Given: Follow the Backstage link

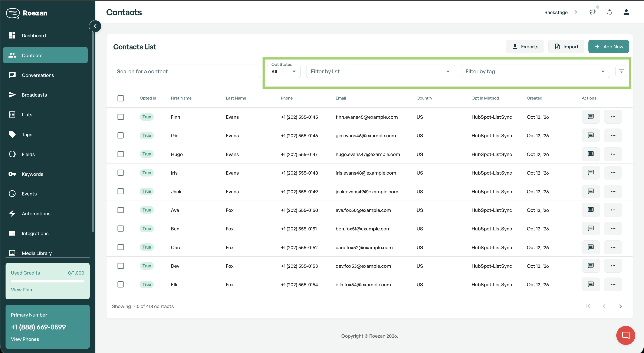Looking at the screenshot, I should point(561,12).
